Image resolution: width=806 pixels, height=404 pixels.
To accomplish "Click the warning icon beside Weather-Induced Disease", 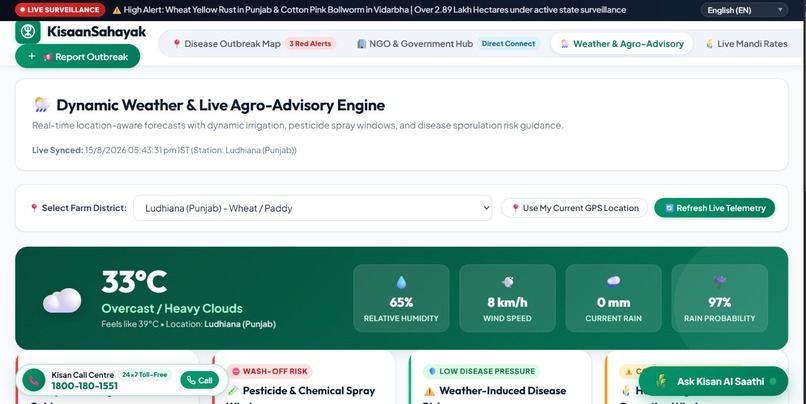I will [429, 391].
